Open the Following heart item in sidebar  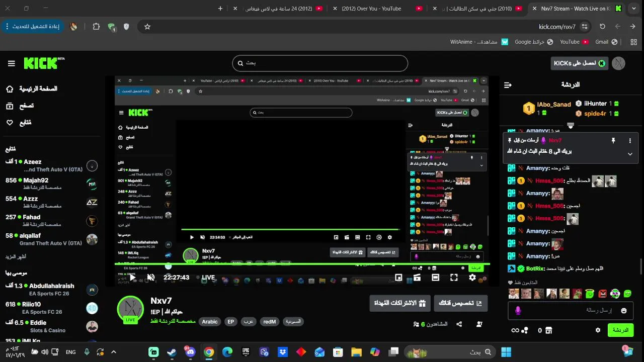(19, 122)
